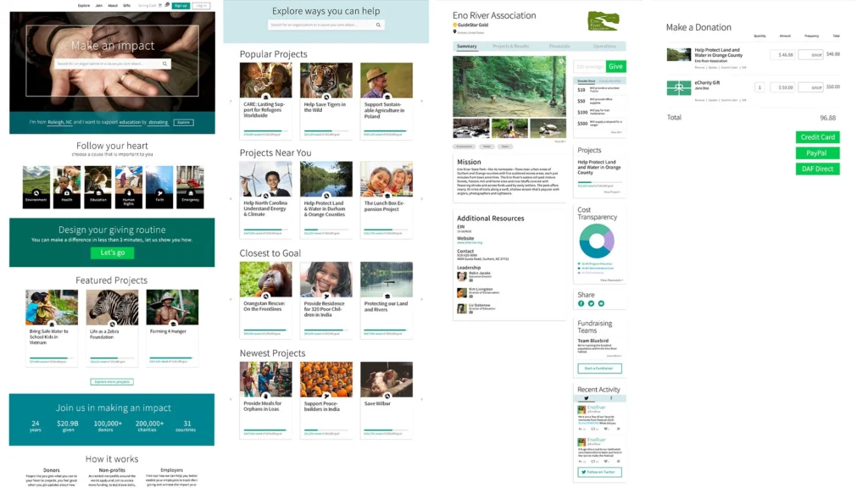The width and height of the screenshot is (868, 488).
Task: Open the Raleigh, NC location selector
Action: tap(60, 122)
